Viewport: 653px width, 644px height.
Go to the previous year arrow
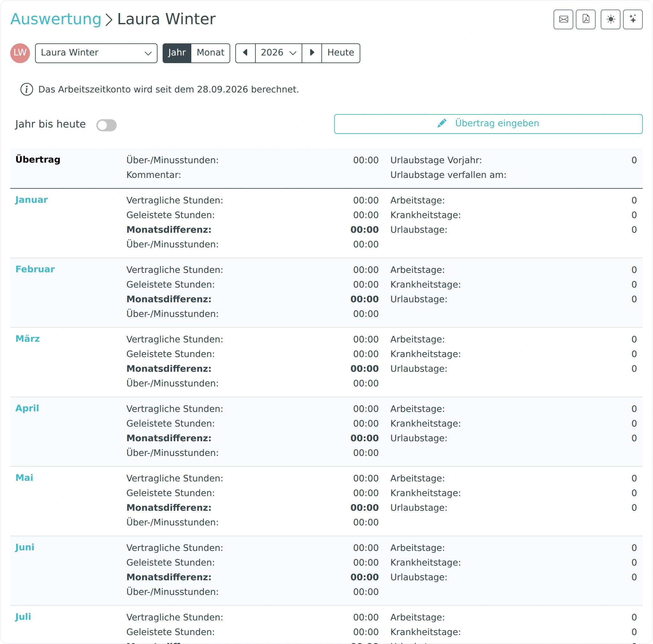(x=246, y=53)
